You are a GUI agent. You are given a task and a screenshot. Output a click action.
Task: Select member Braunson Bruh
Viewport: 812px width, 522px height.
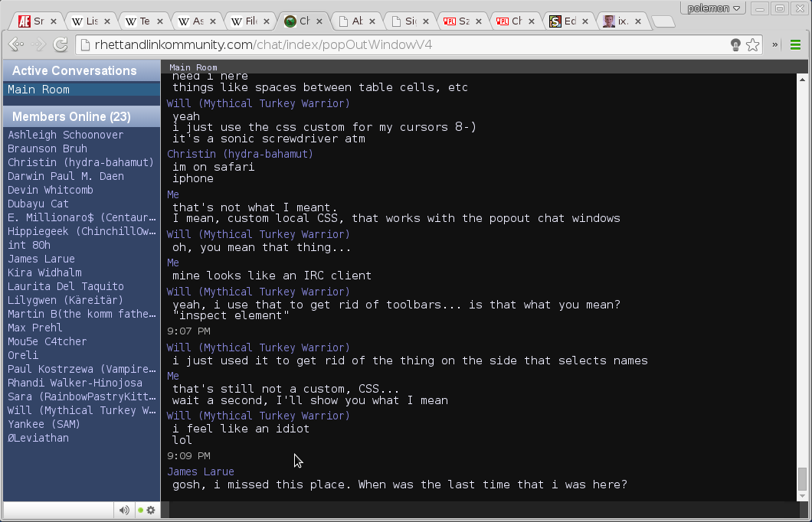(x=47, y=149)
